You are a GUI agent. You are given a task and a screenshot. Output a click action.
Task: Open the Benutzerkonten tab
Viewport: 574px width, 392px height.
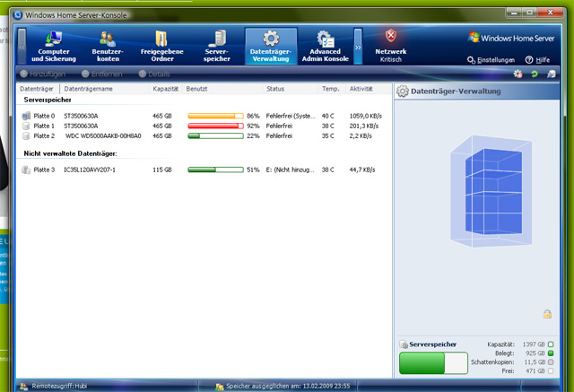(x=108, y=47)
